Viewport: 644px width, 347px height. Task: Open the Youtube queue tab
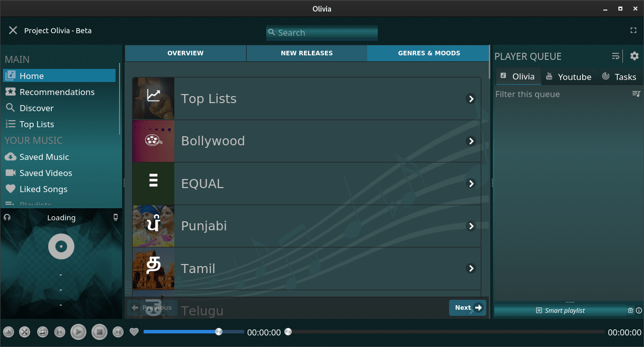[x=569, y=77]
